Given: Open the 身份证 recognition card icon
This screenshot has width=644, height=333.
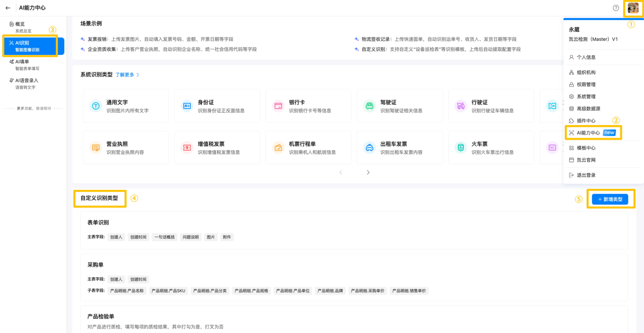Looking at the screenshot, I should [187, 106].
